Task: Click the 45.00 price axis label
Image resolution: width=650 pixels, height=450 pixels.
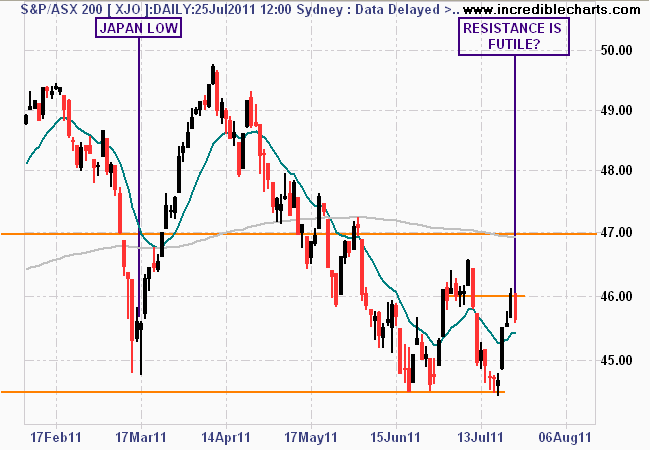Action: [x=616, y=360]
